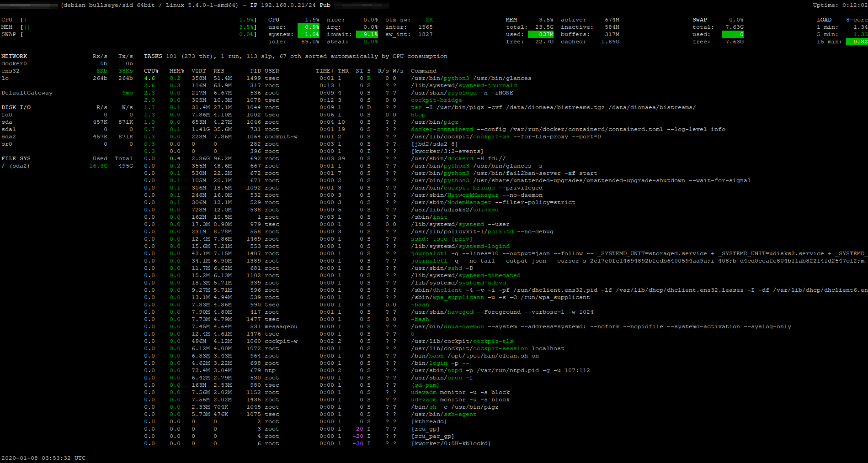
Task: Click the TIME+ column header
Action: (x=325, y=71)
